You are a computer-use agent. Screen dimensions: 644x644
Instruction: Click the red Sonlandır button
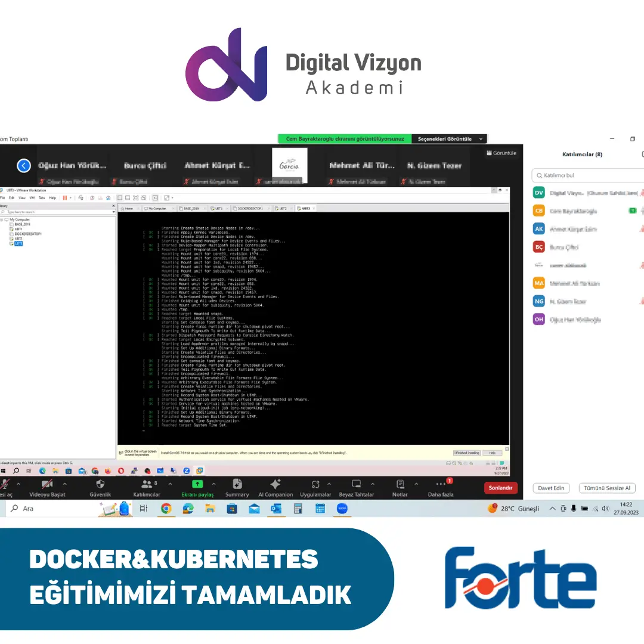pos(500,488)
